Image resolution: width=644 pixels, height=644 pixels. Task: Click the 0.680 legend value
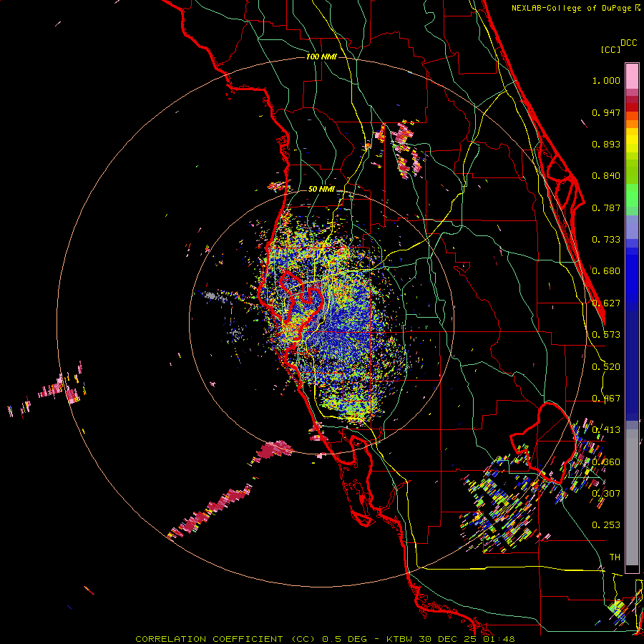(606, 271)
